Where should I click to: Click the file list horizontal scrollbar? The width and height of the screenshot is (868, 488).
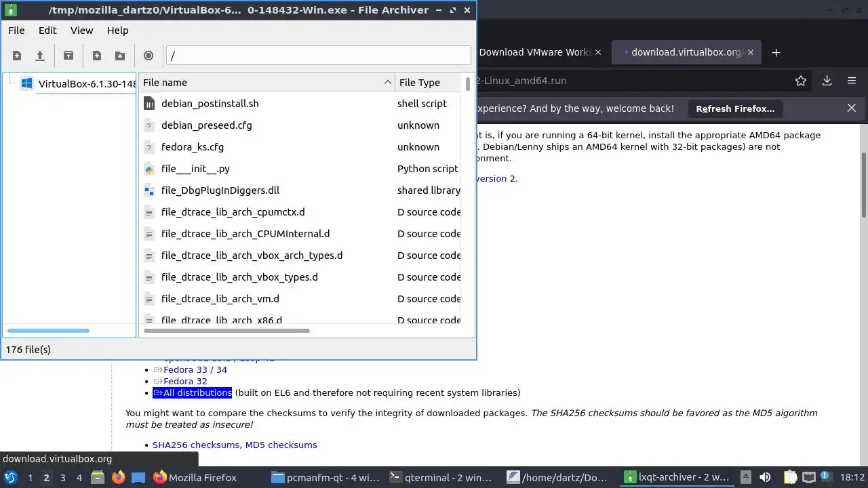click(227, 331)
